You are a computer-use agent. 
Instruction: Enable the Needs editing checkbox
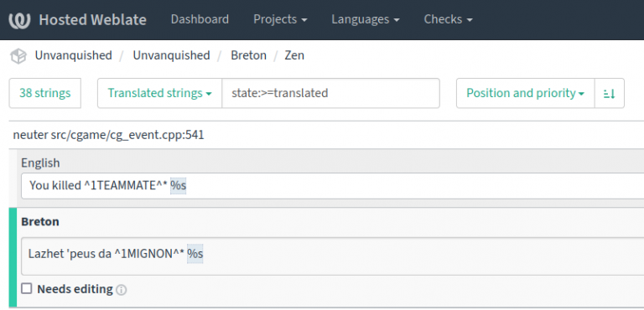[x=26, y=289]
